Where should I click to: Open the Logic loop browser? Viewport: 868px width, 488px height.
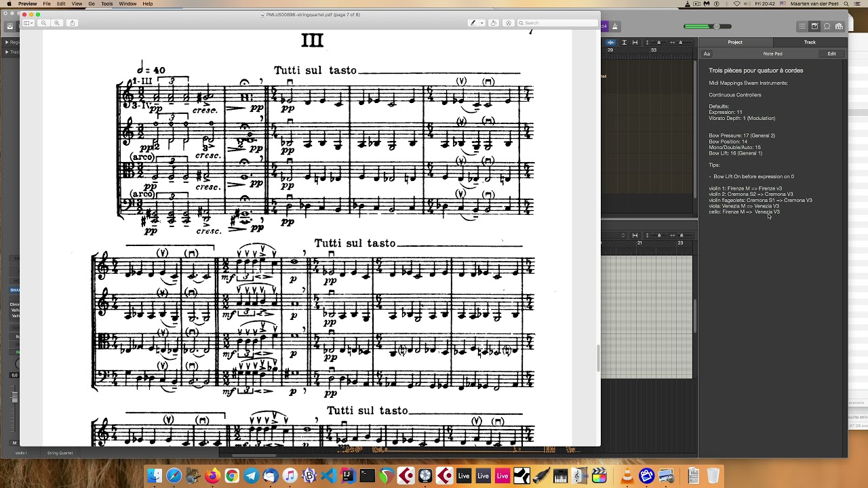(x=827, y=26)
